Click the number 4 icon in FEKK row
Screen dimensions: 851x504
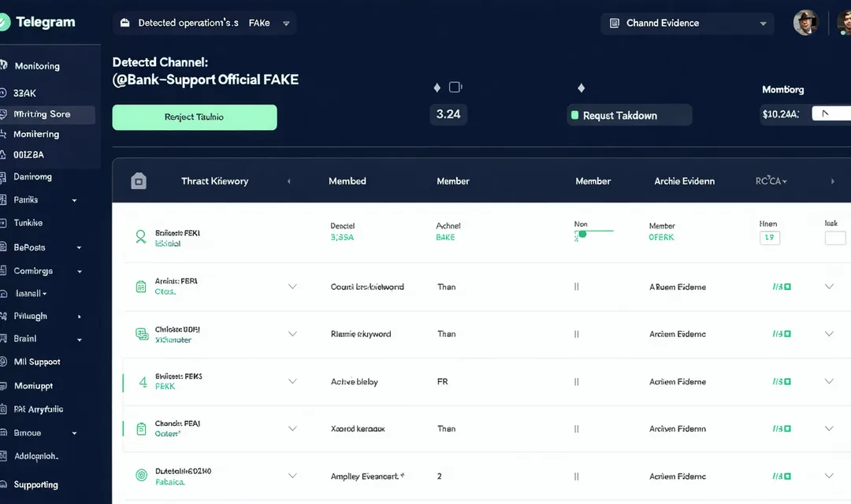pyautogui.click(x=143, y=382)
